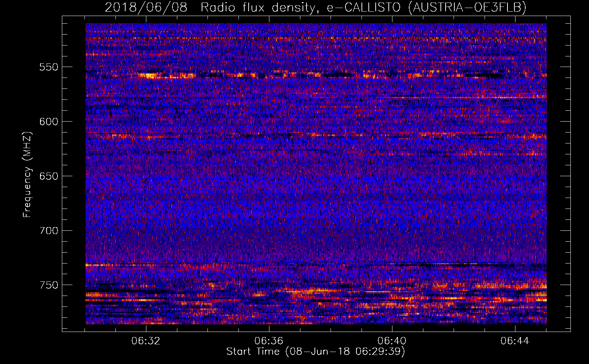Click the '06:36' time axis label
The width and height of the screenshot is (589, 364).
(x=269, y=341)
